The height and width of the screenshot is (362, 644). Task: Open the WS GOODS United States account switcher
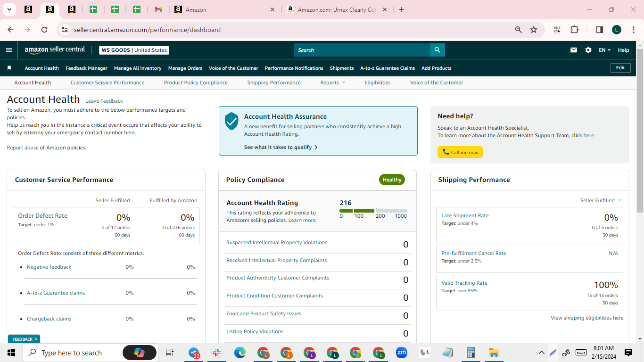coord(134,50)
